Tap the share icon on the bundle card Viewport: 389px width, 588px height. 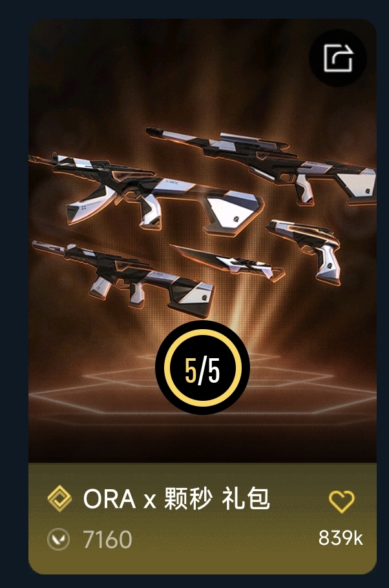(x=337, y=58)
